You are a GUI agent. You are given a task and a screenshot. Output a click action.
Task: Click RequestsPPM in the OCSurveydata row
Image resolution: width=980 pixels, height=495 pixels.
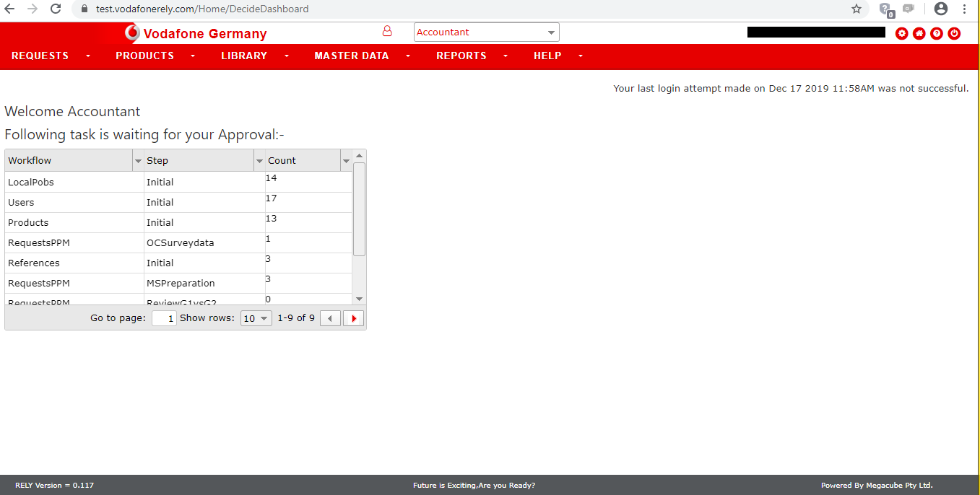pyautogui.click(x=39, y=243)
